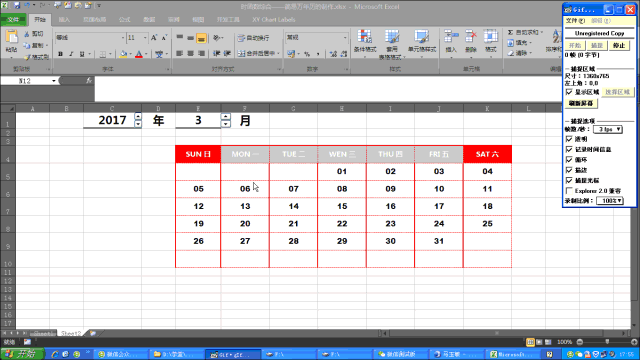Viewport: 640px width, 360px height.
Task: Click the Cut scissors icon
Action: (x=27, y=34)
